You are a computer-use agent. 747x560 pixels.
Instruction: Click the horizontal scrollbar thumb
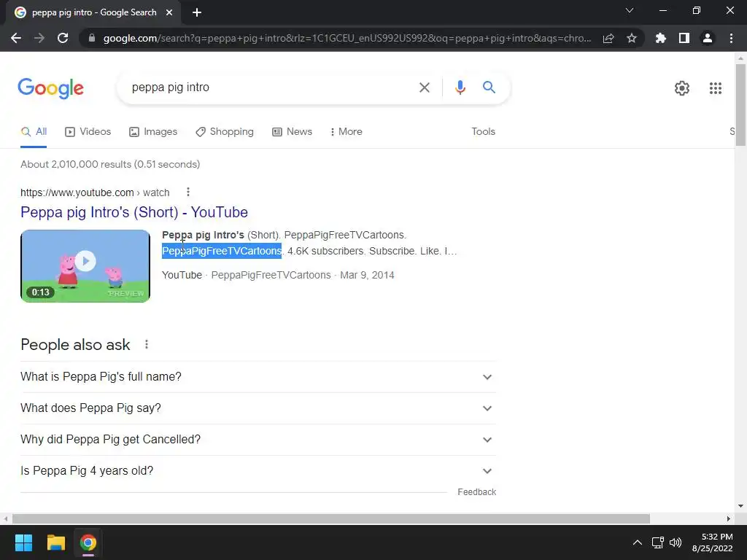pos(331,518)
